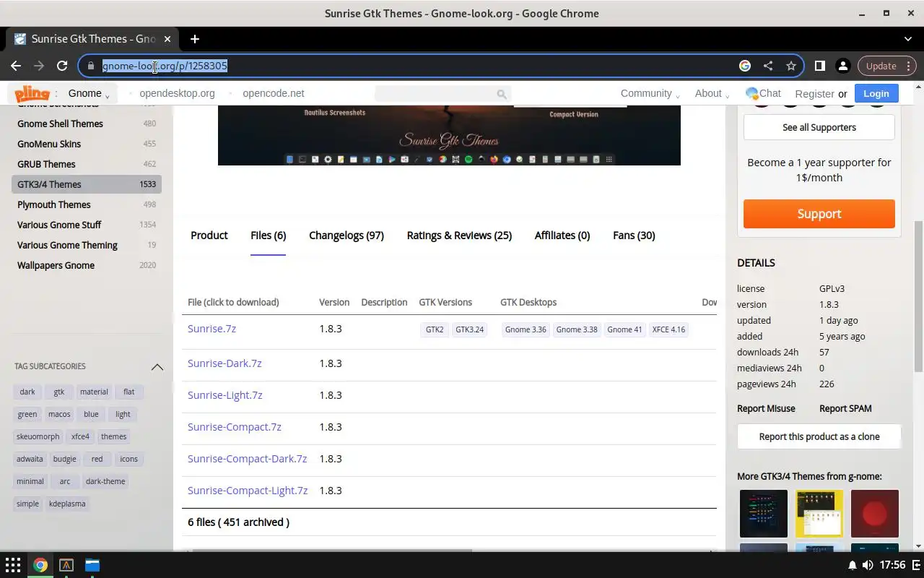Viewport: 924px width, 578px height.
Task: Open opencode.net link
Action: click(x=274, y=93)
